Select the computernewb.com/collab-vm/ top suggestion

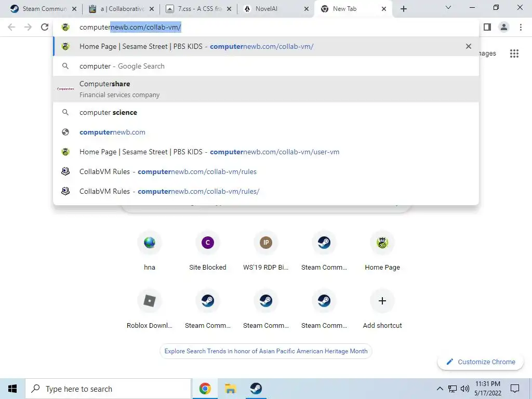[266, 46]
